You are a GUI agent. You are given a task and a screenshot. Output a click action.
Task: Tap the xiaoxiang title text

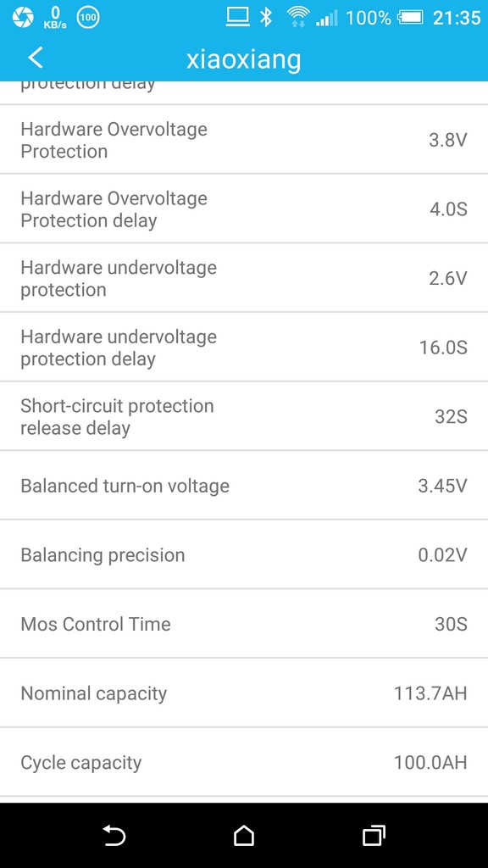(243, 59)
